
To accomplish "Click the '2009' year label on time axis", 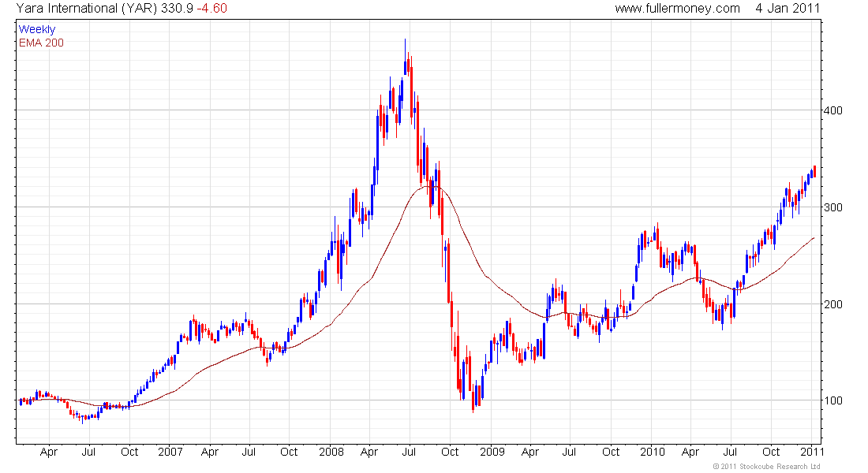I will pos(492,452).
